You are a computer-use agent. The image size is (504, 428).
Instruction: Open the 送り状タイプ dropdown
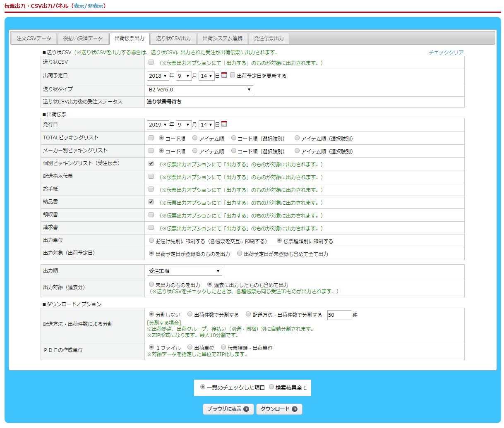200,90
